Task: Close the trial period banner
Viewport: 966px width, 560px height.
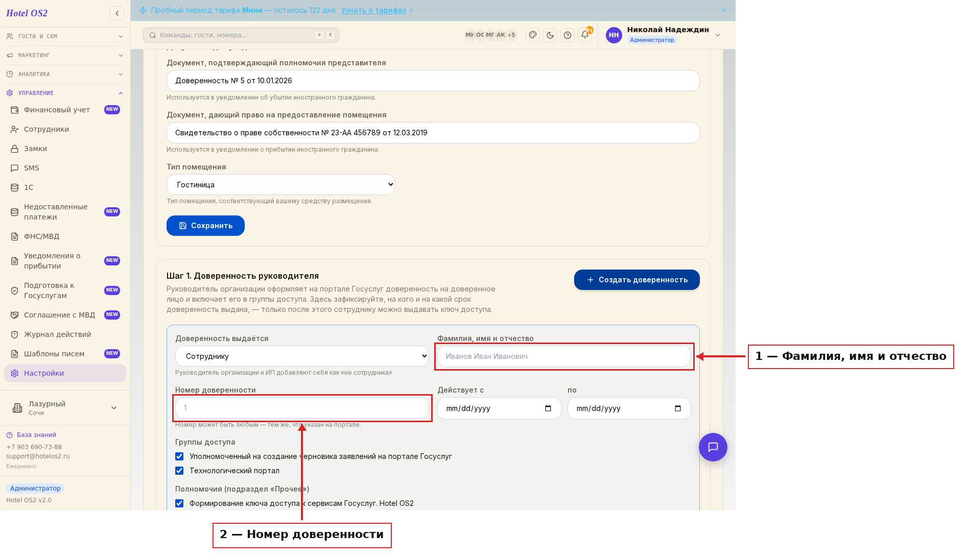Action: pyautogui.click(x=724, y=10)
